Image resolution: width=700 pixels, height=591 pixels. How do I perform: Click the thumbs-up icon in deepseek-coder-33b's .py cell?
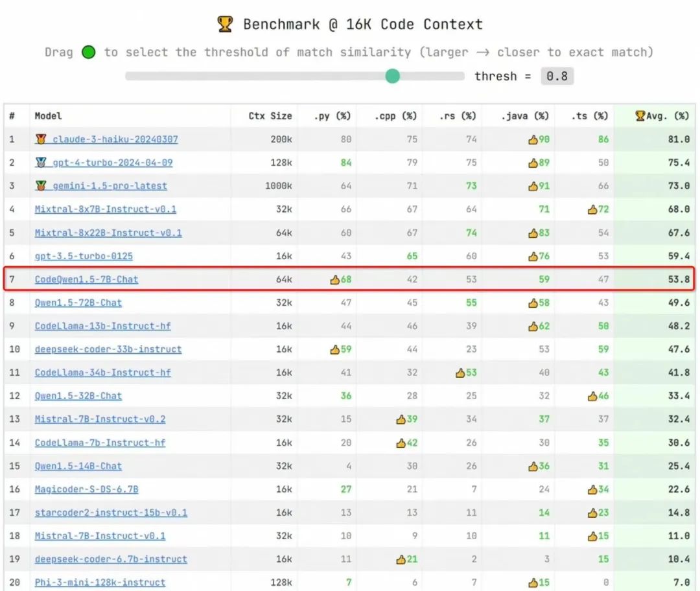coord(335,349)
